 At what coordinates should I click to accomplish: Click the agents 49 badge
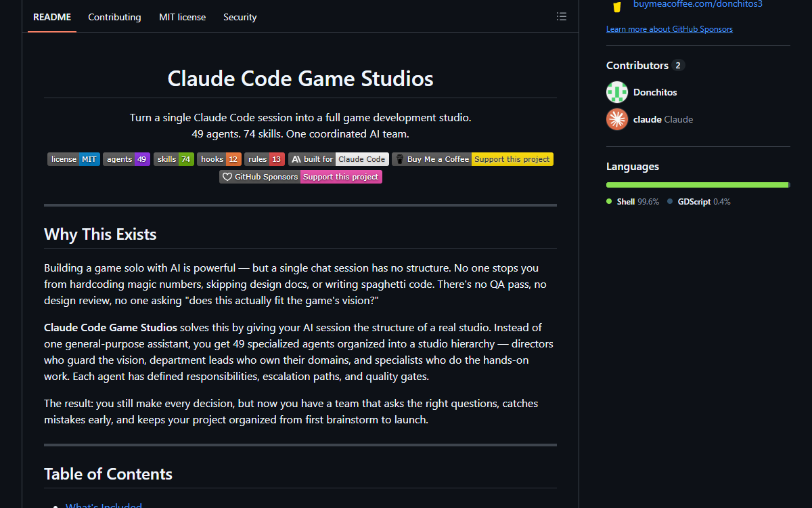point(127,159)
